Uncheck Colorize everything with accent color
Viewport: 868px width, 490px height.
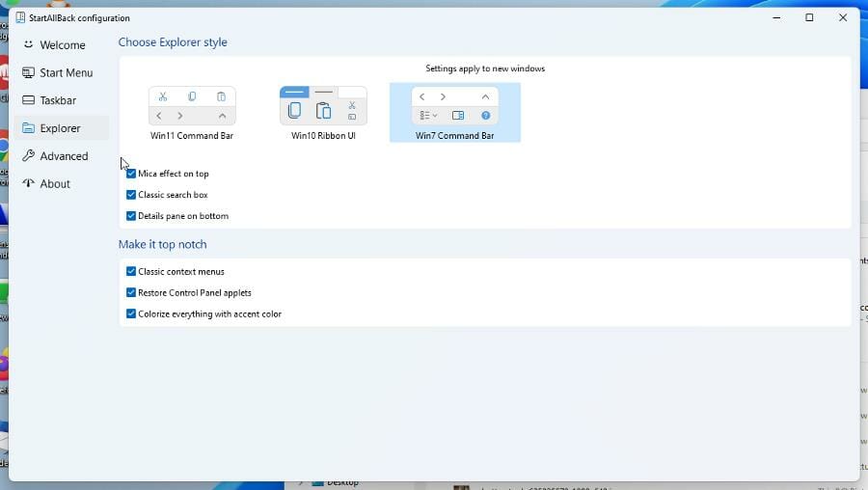(x=131, y=313)
